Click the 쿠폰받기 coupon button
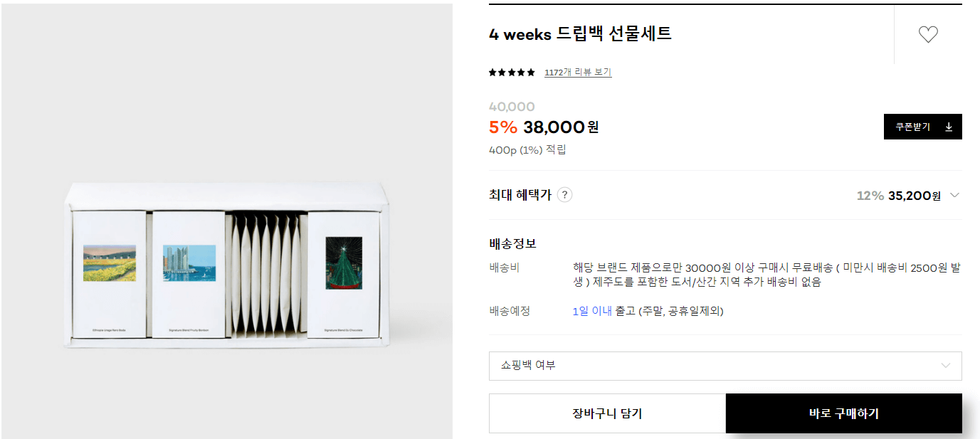 tap(917, 126)
